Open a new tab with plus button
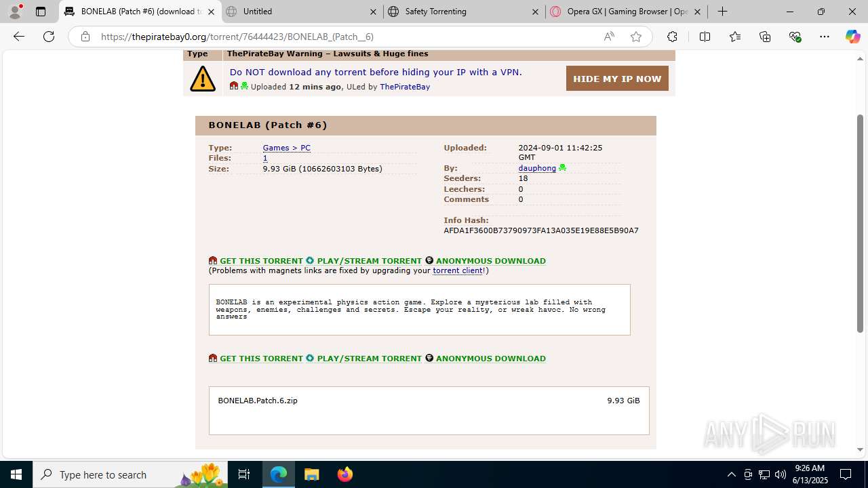This screenshot has width=868, height=488. (723, 12)
